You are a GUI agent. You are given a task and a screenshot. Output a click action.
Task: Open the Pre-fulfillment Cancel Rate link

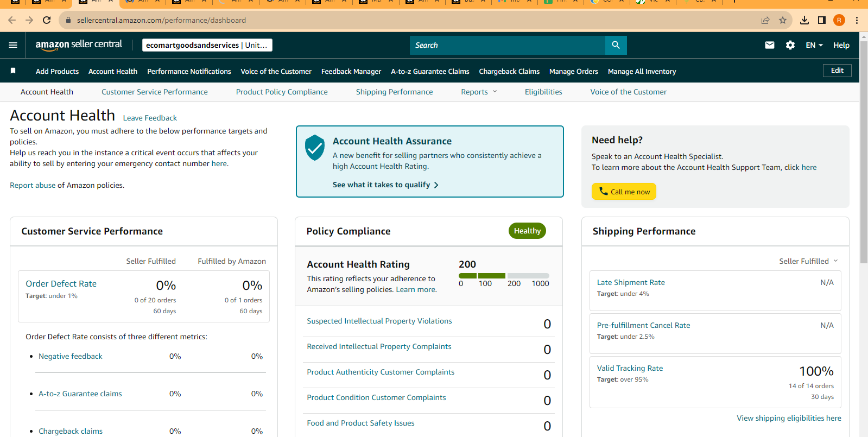click(644, 325)
